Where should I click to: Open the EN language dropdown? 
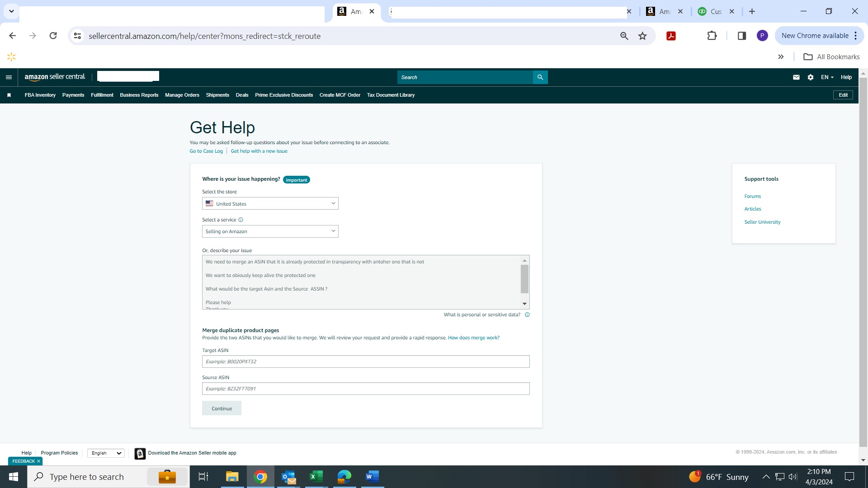coord(827,77)
